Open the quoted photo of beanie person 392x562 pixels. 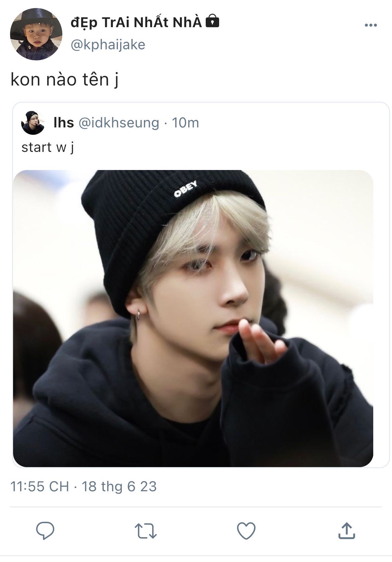pos(193,318)
